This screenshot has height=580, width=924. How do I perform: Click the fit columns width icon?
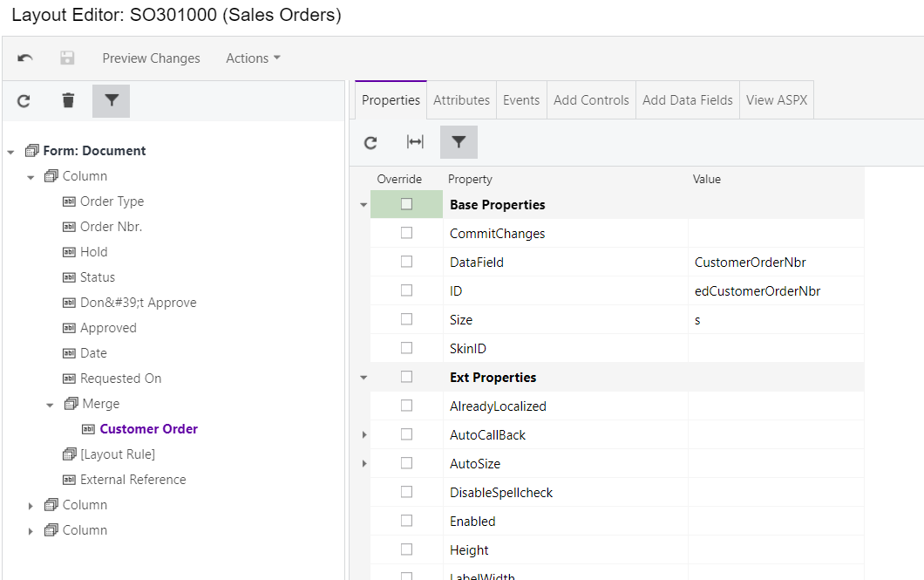415,142
